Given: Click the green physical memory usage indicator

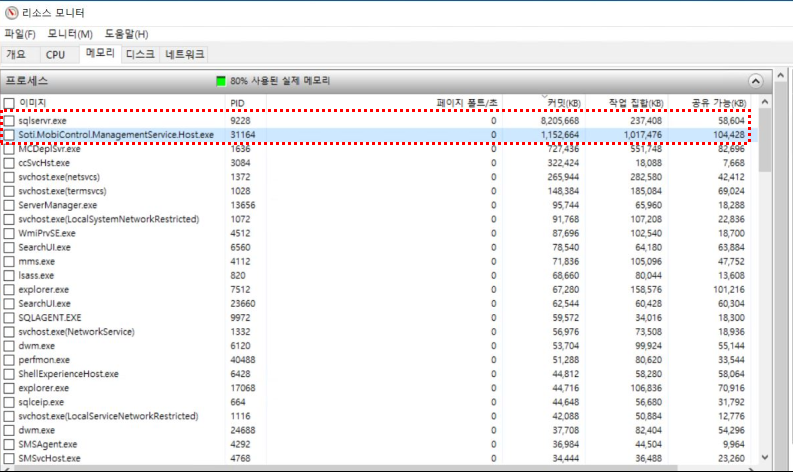Looking at the screenshot, I should [222, 81].
